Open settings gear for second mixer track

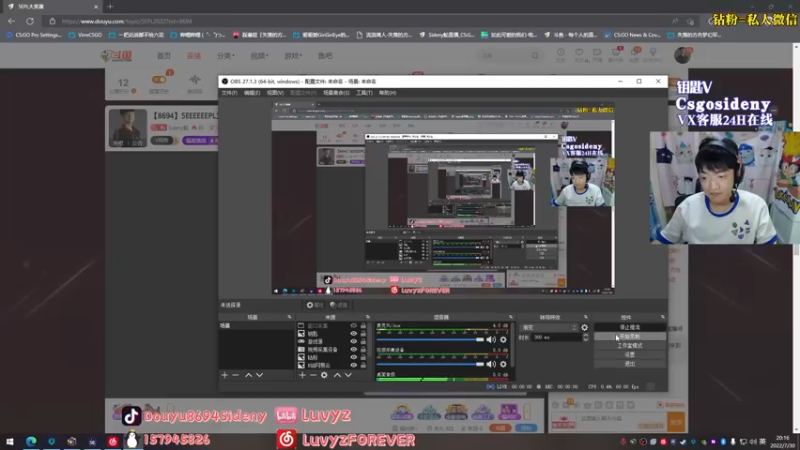pos(503,364)
